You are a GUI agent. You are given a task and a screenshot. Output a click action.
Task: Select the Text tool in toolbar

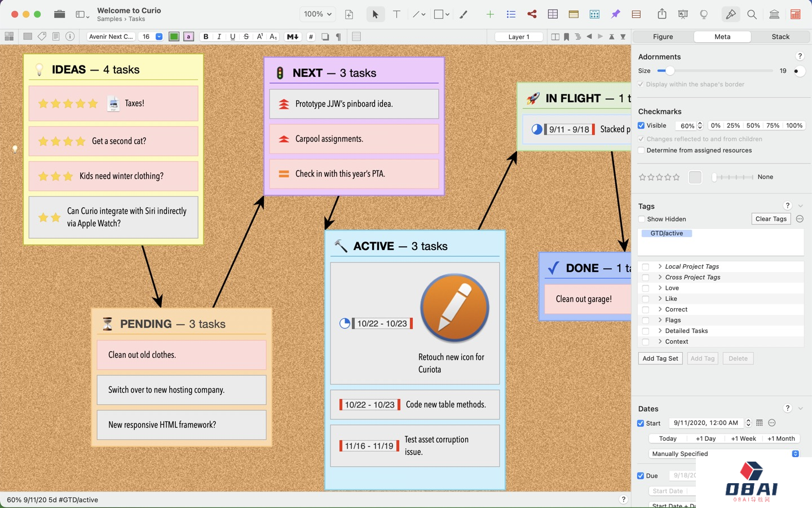396,14
